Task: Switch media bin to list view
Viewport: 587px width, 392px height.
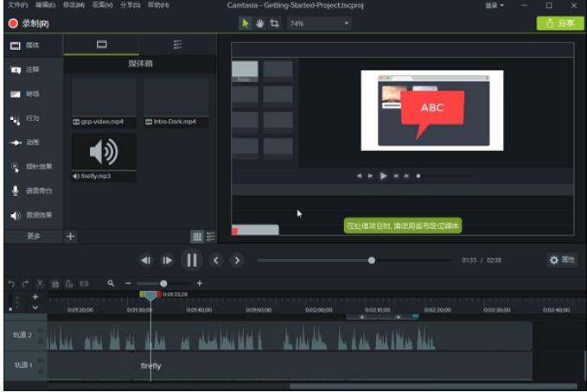Action: click(x=211, y=237)
